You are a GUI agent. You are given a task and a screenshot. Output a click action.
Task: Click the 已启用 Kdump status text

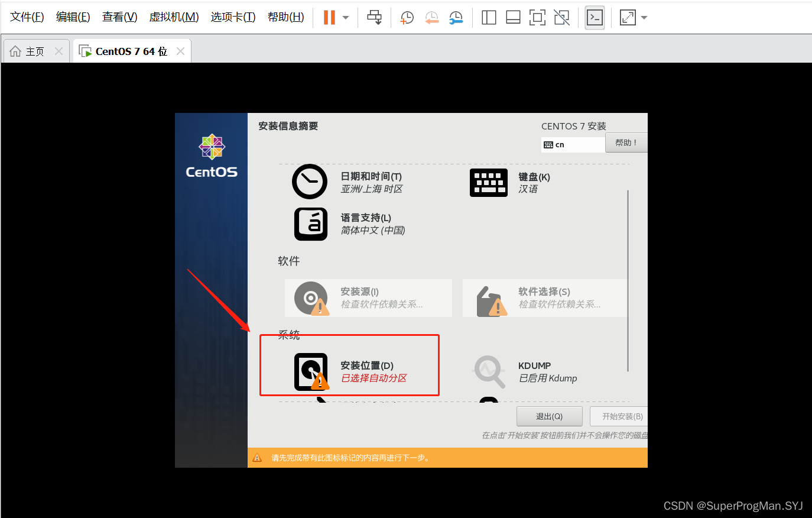click(548, 378)
